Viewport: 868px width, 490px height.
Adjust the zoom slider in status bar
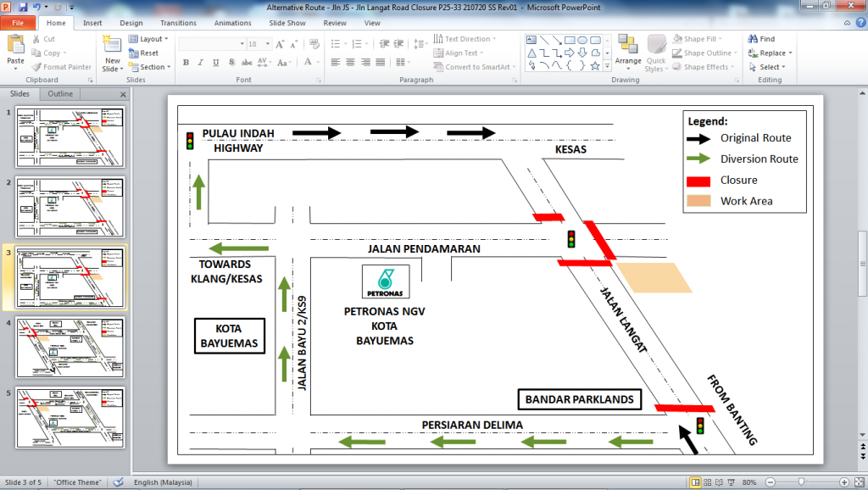point(801,482)
